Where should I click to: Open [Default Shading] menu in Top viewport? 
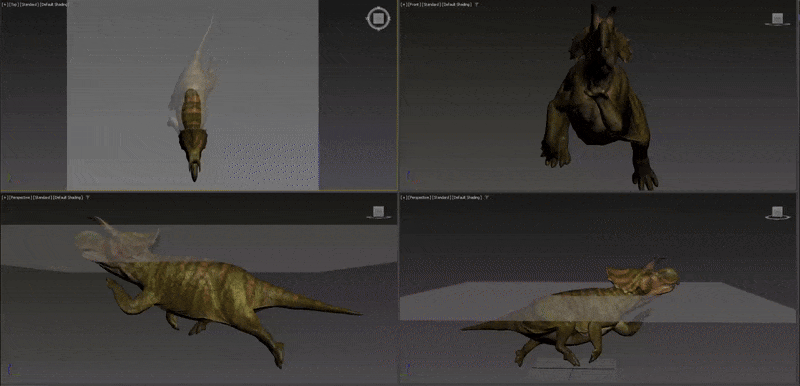pyautogui.click(x=54, y=5)
